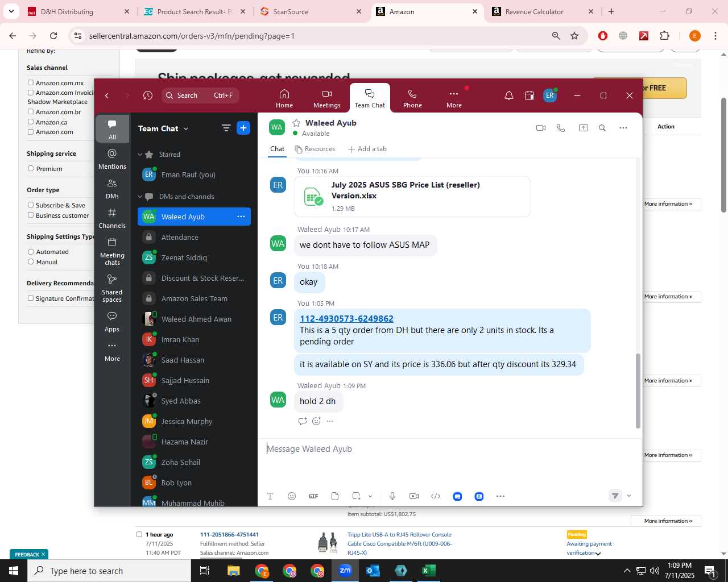This screenshot has height=582, width=728.
Task: Open Apps in Zoom sidebar
Action: click(x=112, y=322)
